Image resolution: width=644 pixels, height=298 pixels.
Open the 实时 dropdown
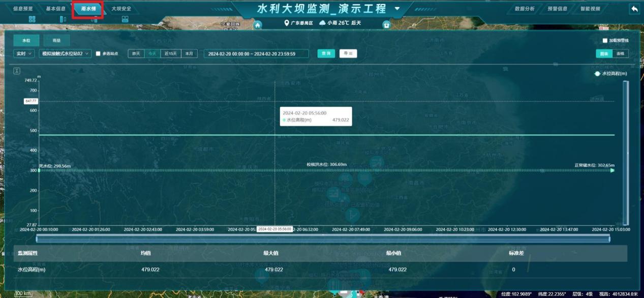[x=24, y=53]
